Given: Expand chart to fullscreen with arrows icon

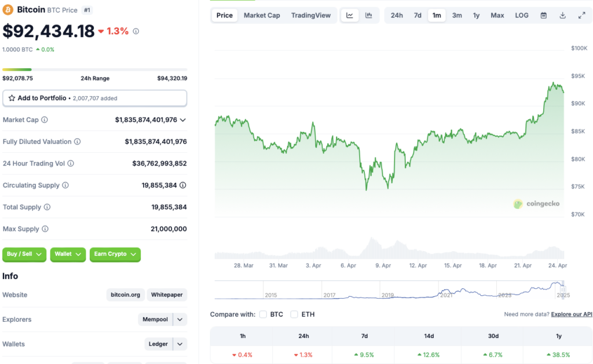Looking at the screenshot, I should [x=581, y=15].
